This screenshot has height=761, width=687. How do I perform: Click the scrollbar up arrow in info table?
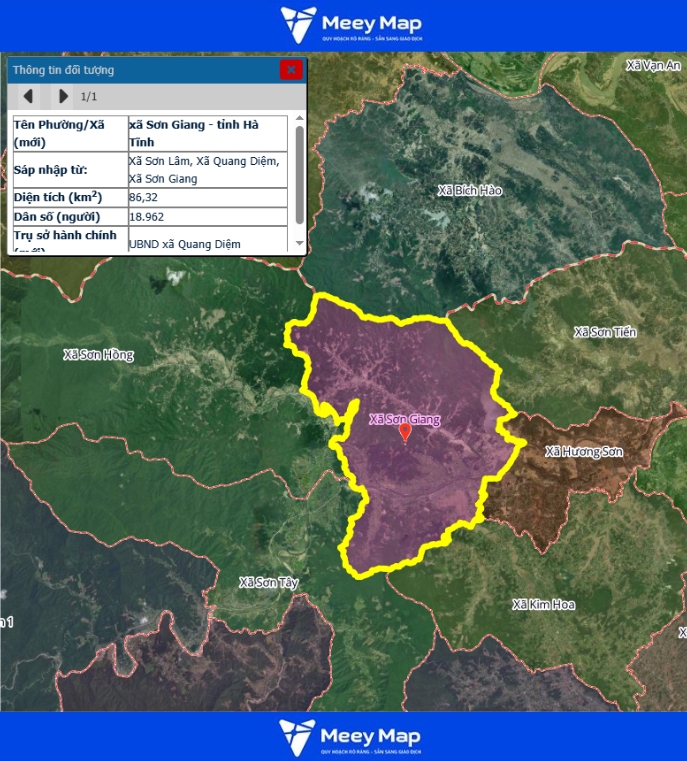click(x=299, y=120)
